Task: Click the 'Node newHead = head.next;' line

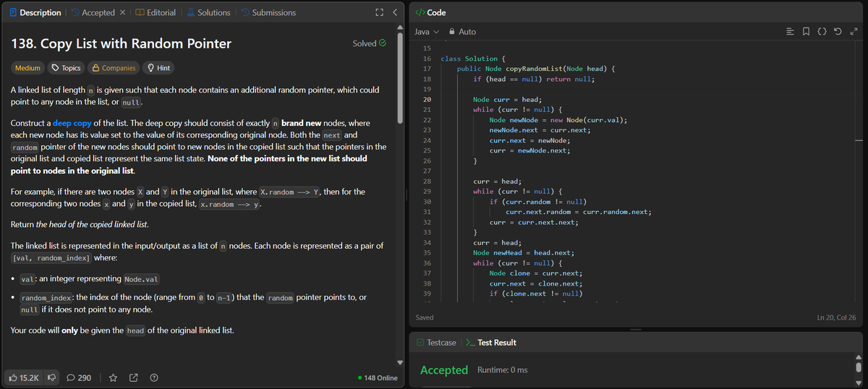Action: click(523, 253)
